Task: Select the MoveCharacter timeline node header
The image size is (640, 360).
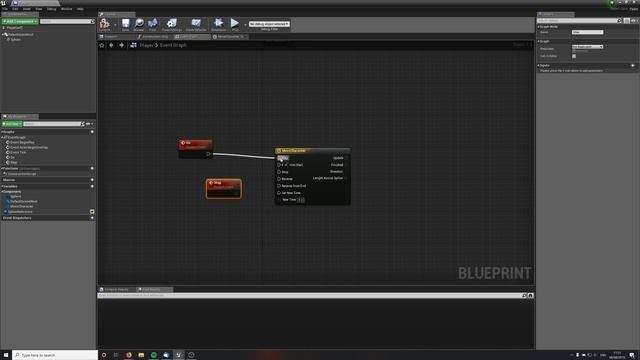Action: pos(313,151)
